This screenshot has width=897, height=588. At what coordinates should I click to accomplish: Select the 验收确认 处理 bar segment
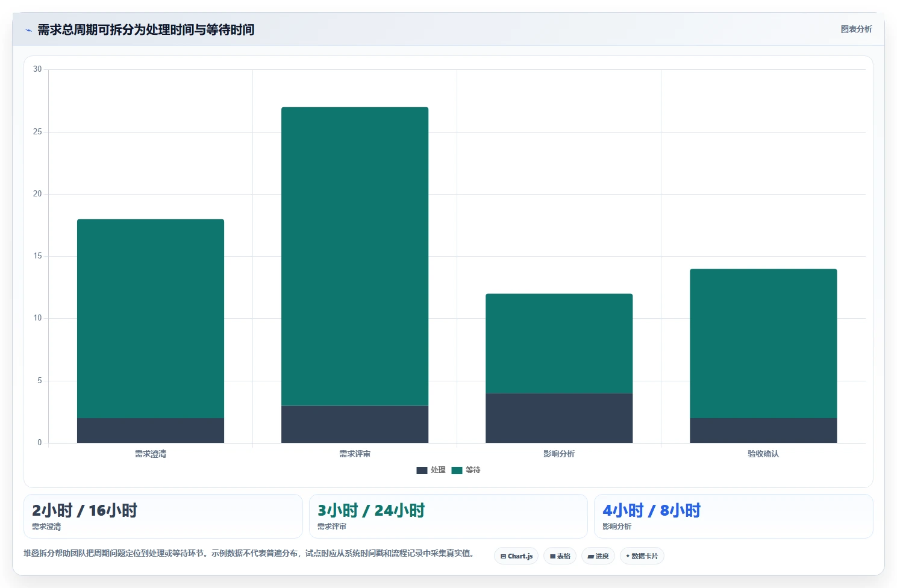(x=763, y=430)
